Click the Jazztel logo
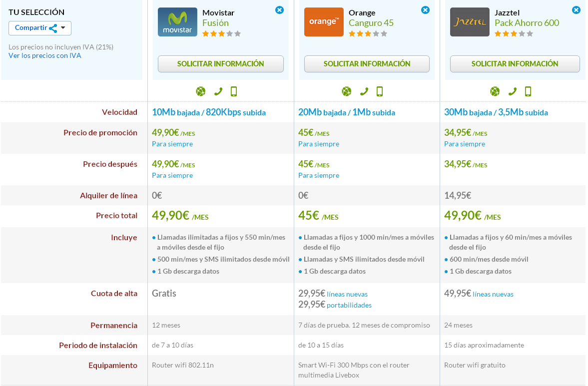 [470, 22]
